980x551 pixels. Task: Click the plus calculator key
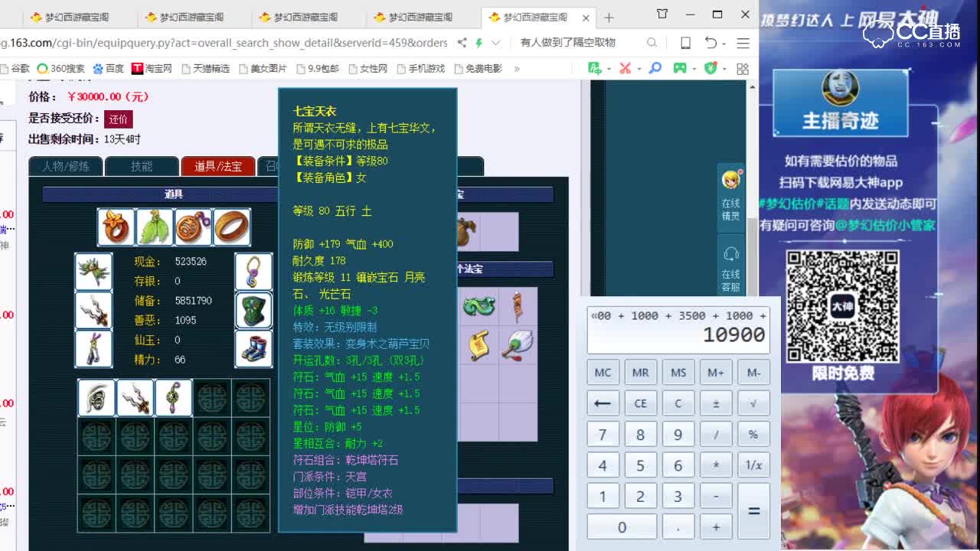pyautogui.click(x=716, y=527)
